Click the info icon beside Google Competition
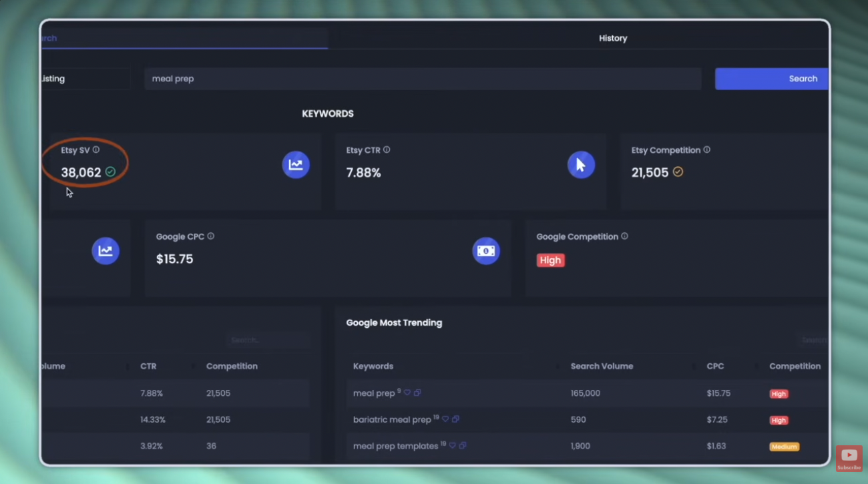This screenshot has height=484, width=868. coord(625,236)
